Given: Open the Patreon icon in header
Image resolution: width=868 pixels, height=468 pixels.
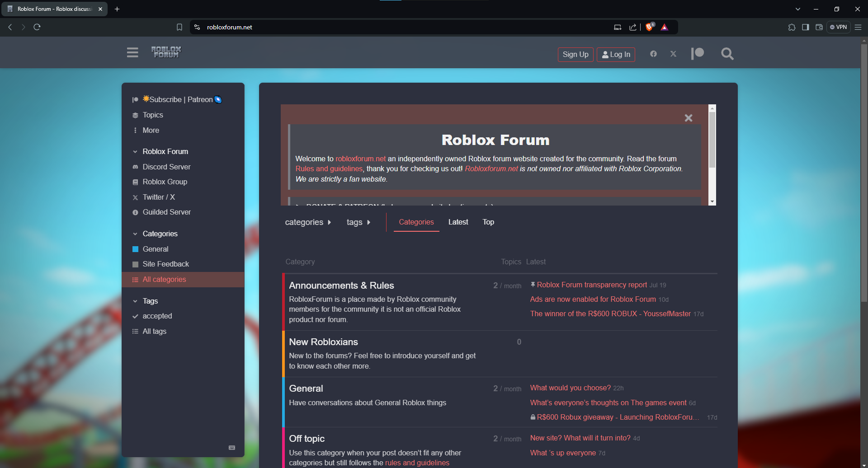Looking at the screenshot, I should pyautogui.click(x=698, y=54).
